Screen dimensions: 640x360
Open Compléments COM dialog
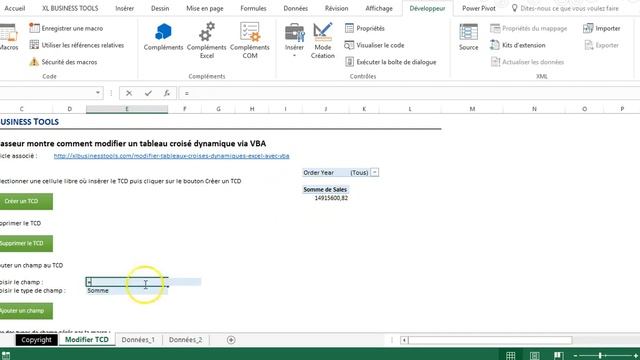250,40
